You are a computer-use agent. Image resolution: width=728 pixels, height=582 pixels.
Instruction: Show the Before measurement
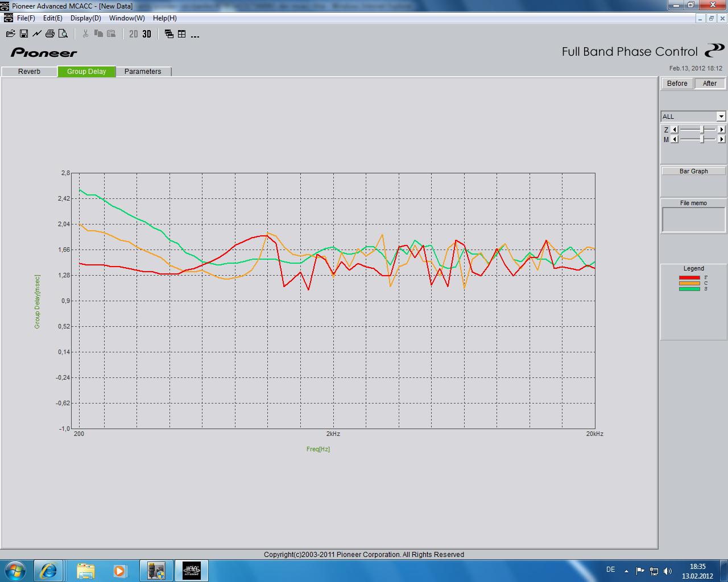coord(677,84)
